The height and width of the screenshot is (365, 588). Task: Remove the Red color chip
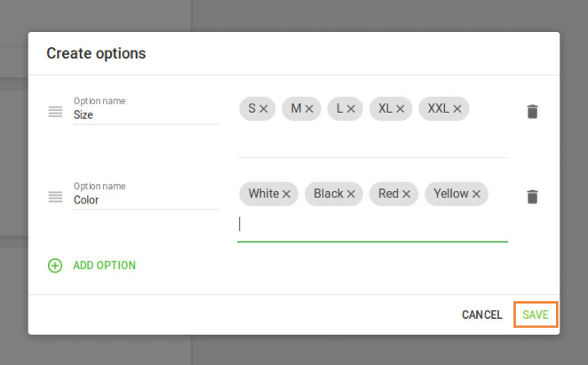(x=407, y=194)
